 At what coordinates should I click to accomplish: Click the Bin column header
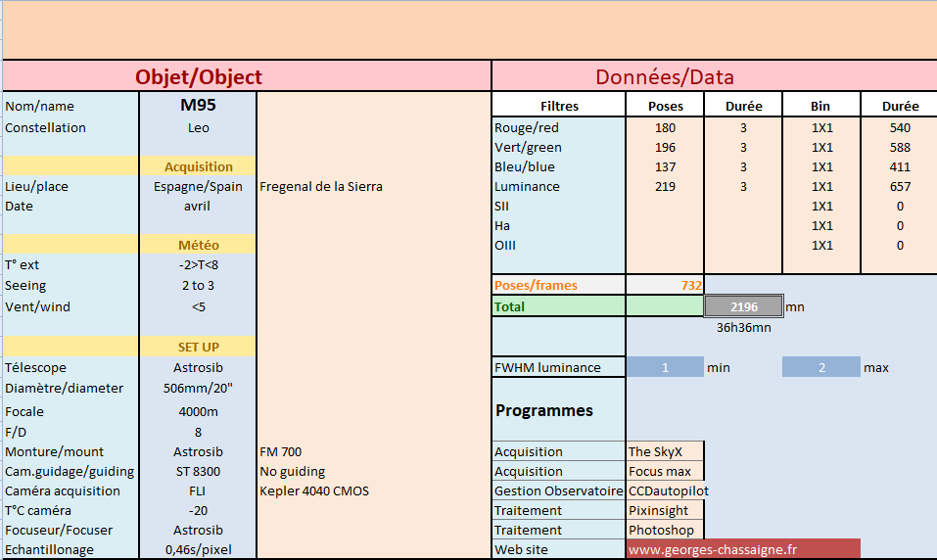[821, 105]
